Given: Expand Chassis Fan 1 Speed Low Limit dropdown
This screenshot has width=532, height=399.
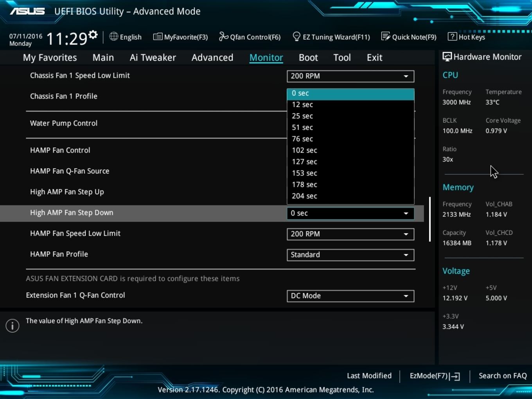Looking at the screenshot, I should click(x=350, y=76).
